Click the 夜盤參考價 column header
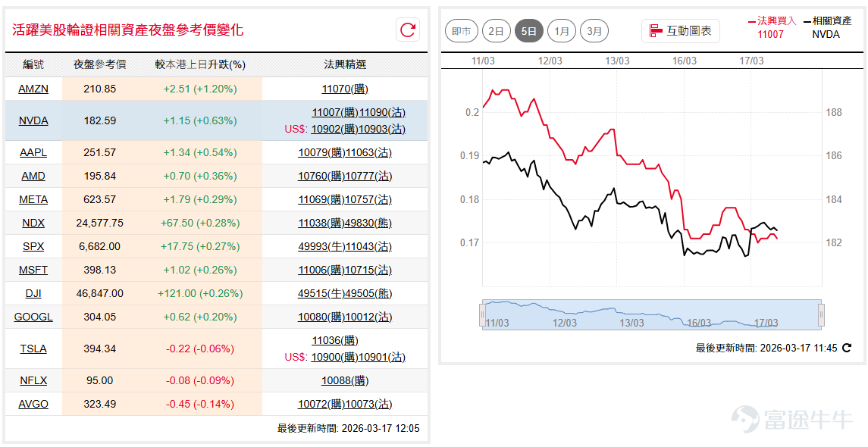 click(99, 64)
